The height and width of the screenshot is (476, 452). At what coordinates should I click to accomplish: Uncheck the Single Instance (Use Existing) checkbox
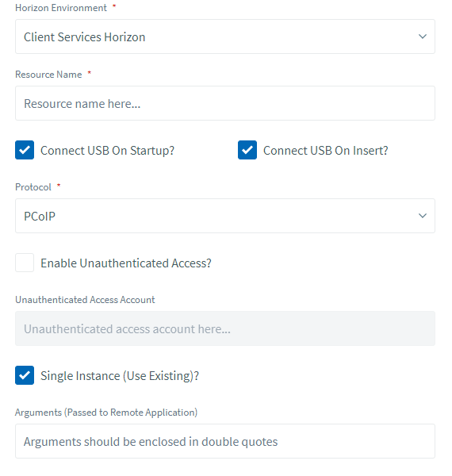pos(25,375)
